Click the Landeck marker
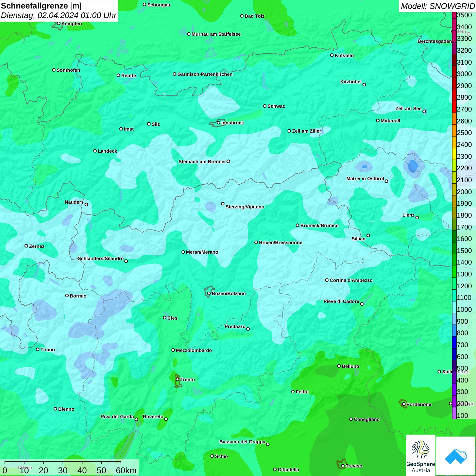This screenshot has height=476, width=476. click(95, 151)
